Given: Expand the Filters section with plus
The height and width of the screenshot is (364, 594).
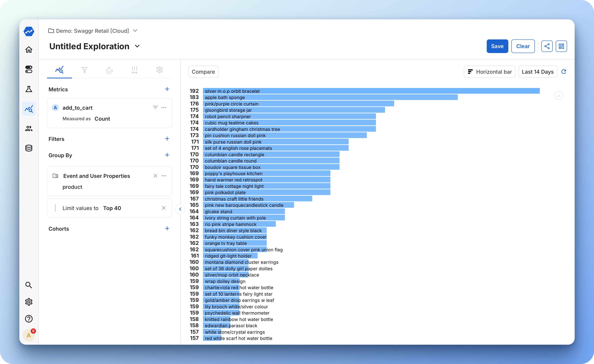Looking at the screenshot, I should pos(167,139).
